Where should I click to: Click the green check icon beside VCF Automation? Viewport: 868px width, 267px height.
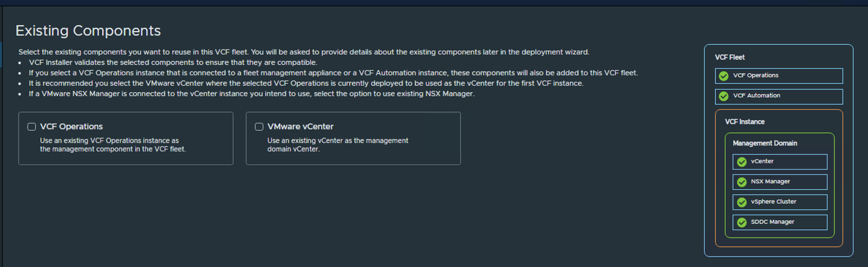724,96
